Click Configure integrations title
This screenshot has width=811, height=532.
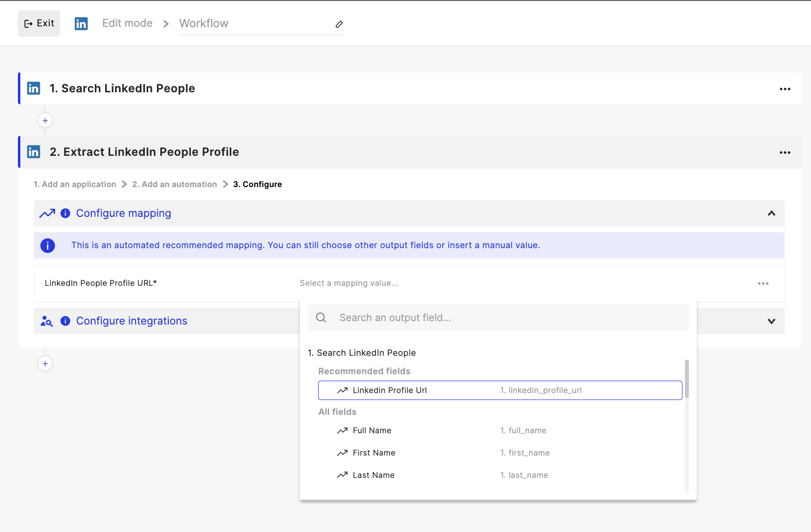tap(132, 321)
